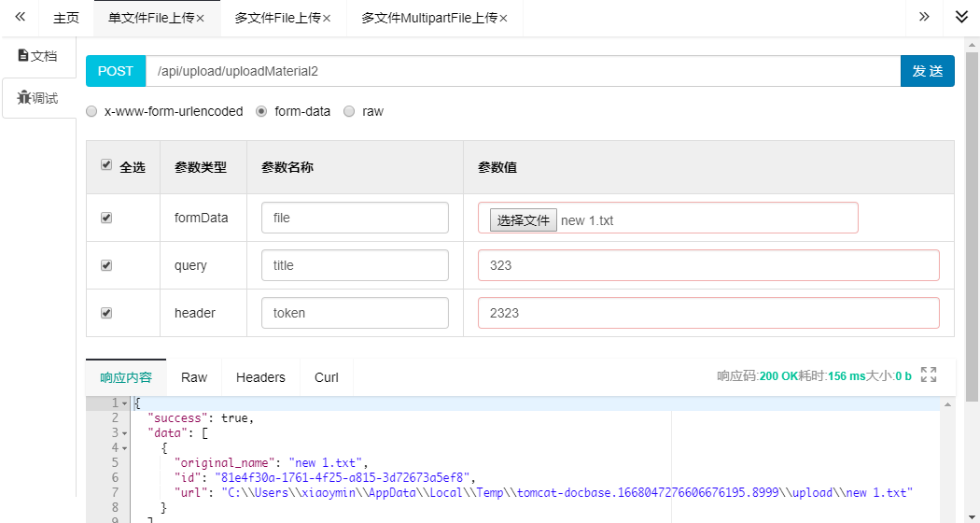Select the x-www-form-urlencoded radio option

(91, 111)
